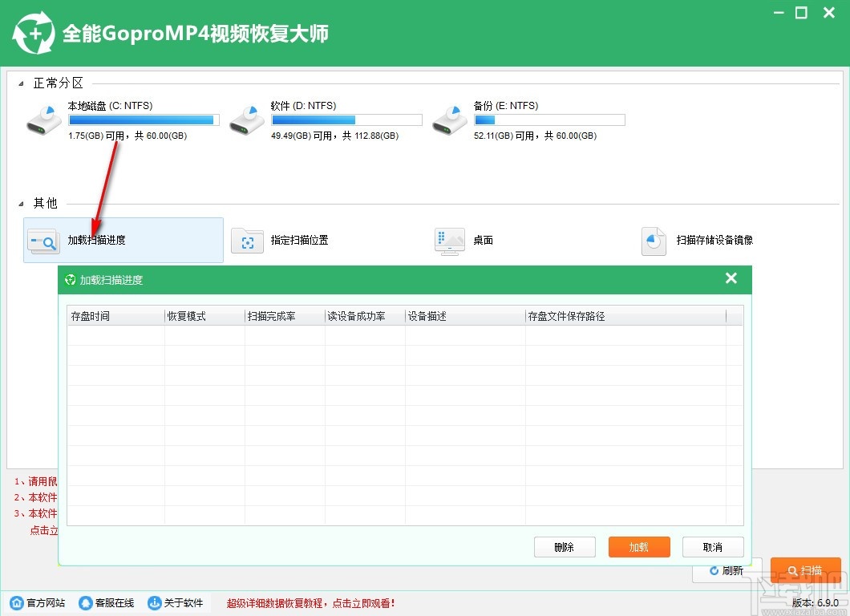
Task: Collapse the 其他 section
Action: coord(21,204)
